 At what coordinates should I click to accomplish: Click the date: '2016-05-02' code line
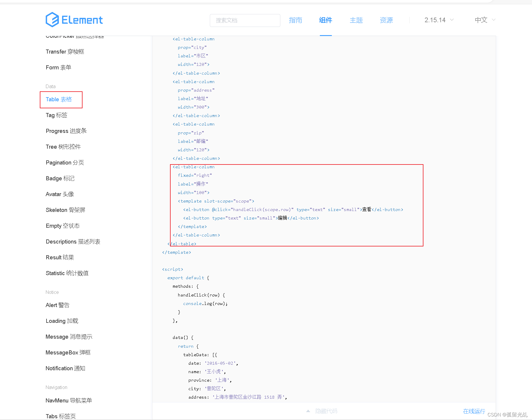(213, 363)
